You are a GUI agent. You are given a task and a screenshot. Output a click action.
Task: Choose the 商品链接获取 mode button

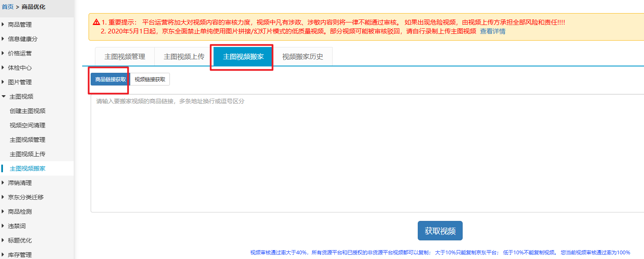[110, 79]
